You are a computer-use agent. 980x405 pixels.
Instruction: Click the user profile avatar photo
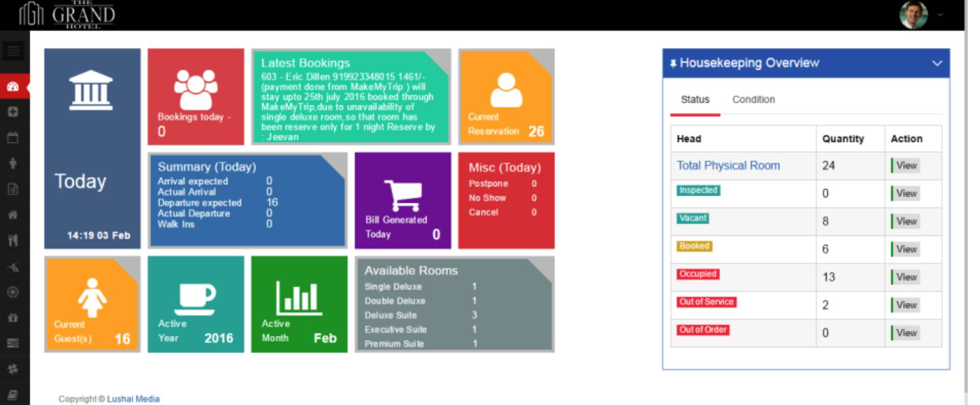coord(913,15)
